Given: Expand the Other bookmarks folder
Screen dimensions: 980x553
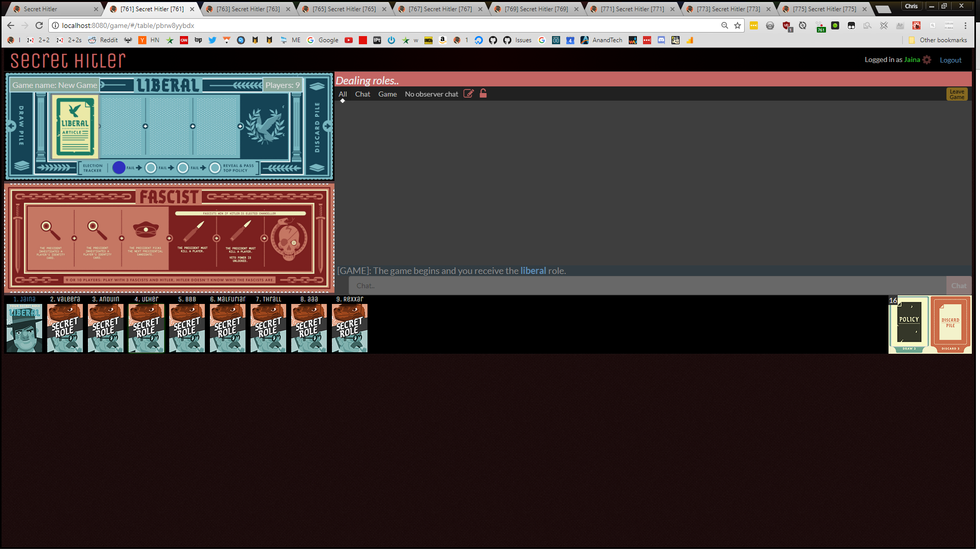Looking at the screenshot, I should pyautogui.click(x=938, y=40).
